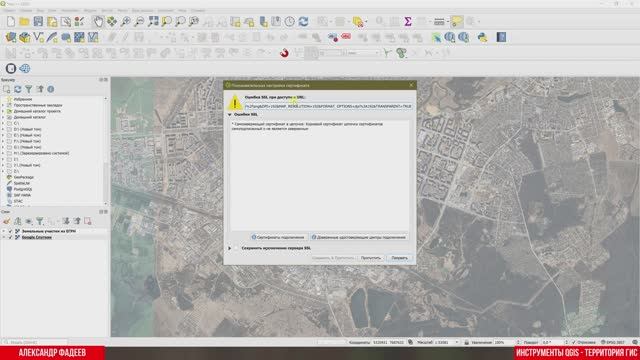Close the SSL certificate dialog with the X
Screen dimensions: 640x360
coord(411,85)
